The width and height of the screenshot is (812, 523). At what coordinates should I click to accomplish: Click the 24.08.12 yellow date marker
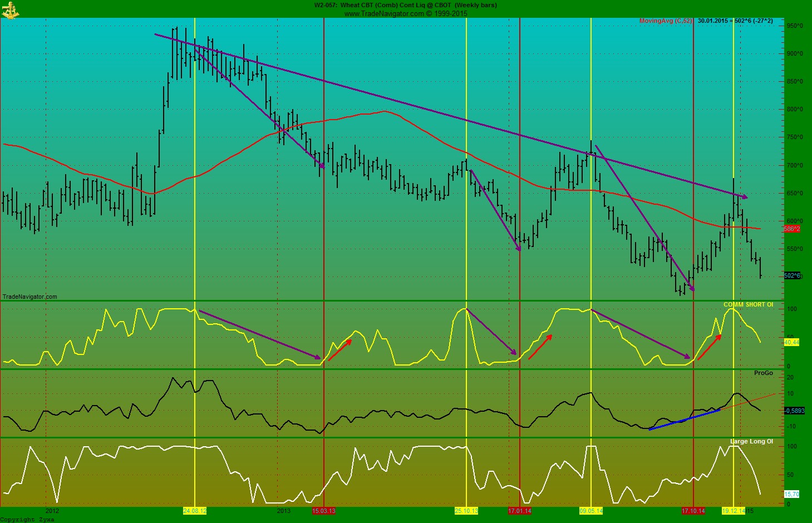(x=195, y=511)
